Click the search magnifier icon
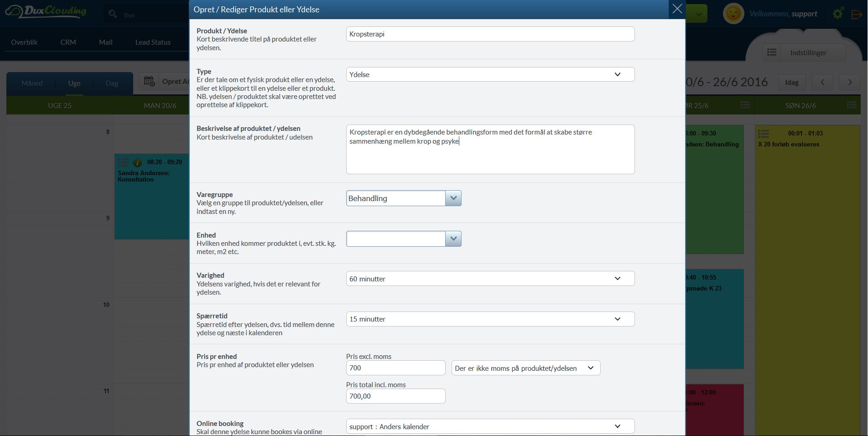868x436 pixels. [113, 15]
